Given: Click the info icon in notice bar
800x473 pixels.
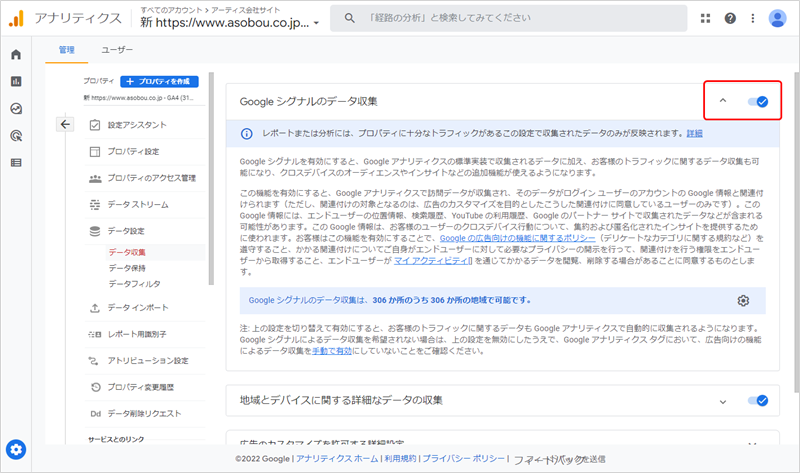Looking at the screenshot, I should [246, 134].
